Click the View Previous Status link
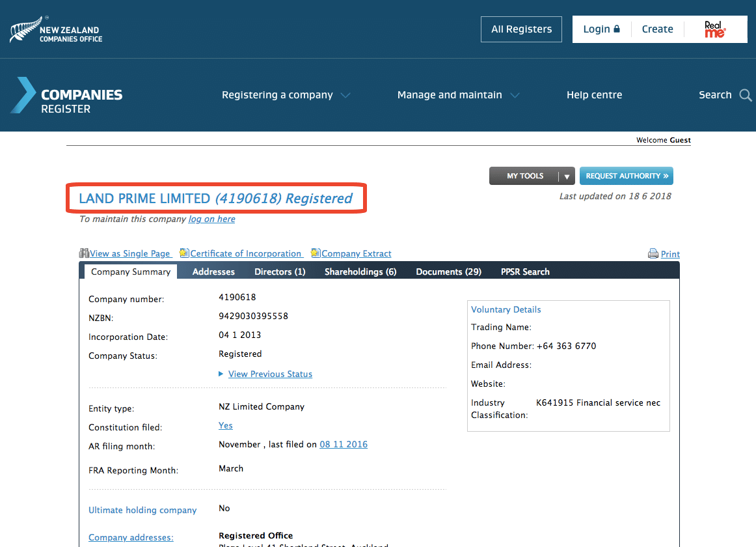 (270, 374)
